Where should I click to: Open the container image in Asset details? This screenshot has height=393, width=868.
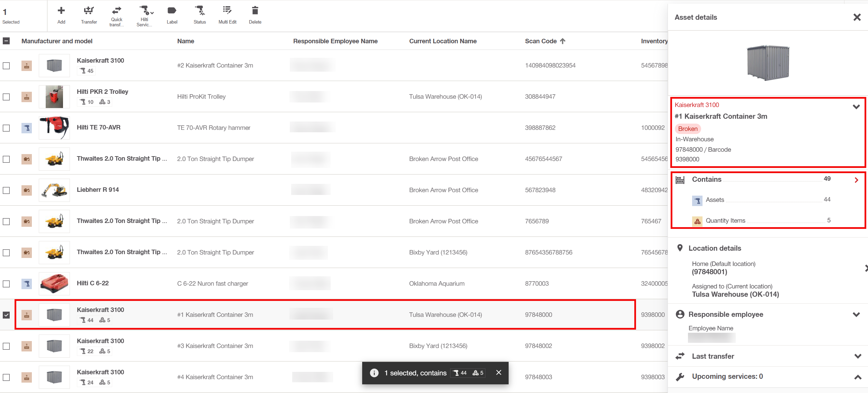(768, 63)
